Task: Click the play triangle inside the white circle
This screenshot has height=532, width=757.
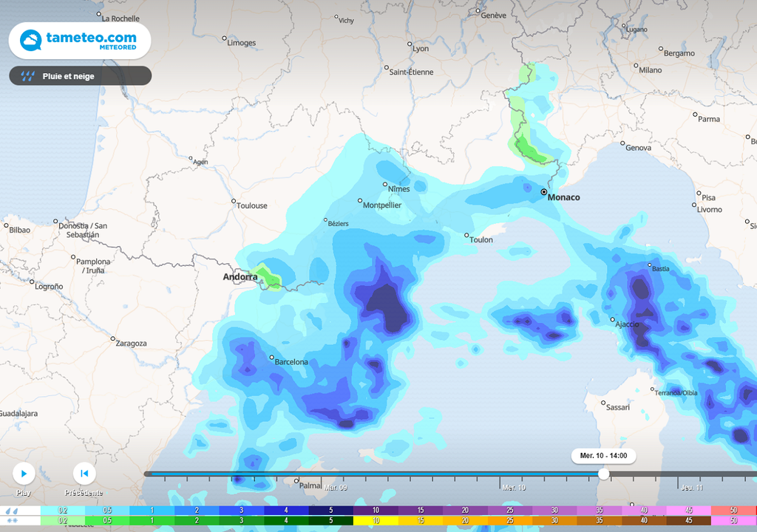Action: tap(25, 473)
